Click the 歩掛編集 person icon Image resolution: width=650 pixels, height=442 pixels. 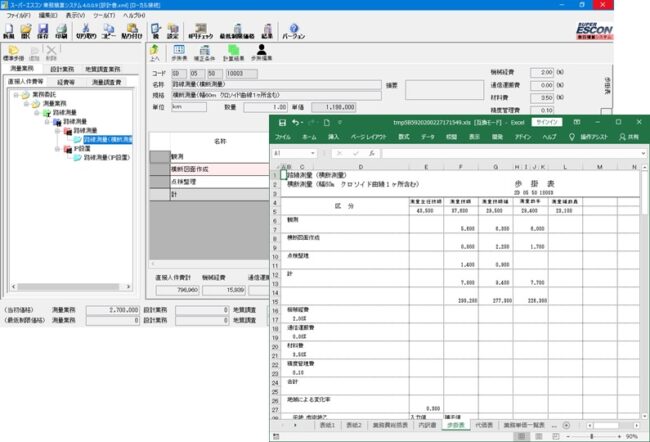pyautogui.click(x=262, y=53)
